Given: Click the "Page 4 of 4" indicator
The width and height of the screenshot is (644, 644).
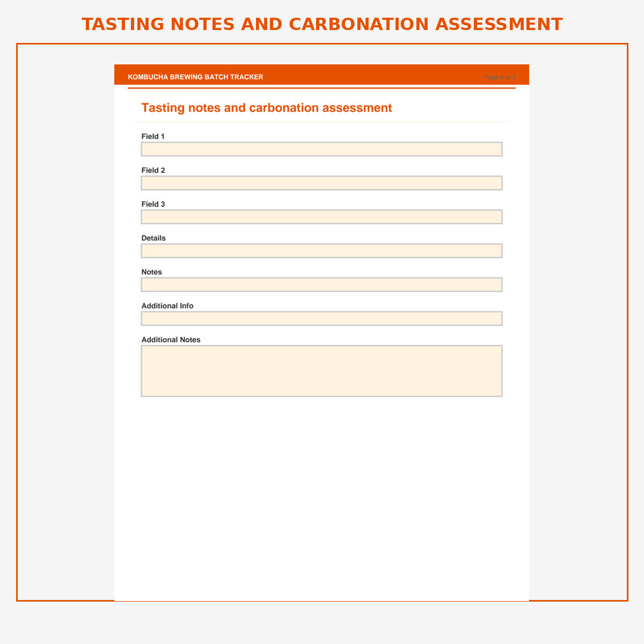Looking at the screenshot, I should coord(500,77).
